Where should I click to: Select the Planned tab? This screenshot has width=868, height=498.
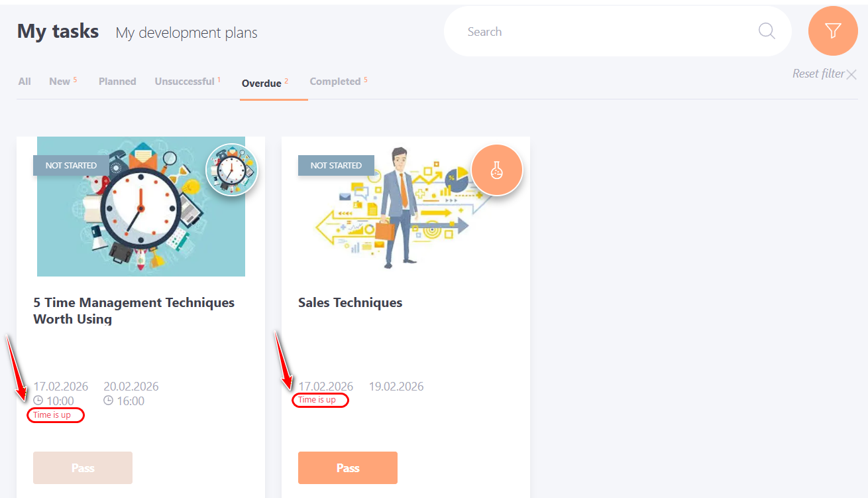(x=117, y=82)
